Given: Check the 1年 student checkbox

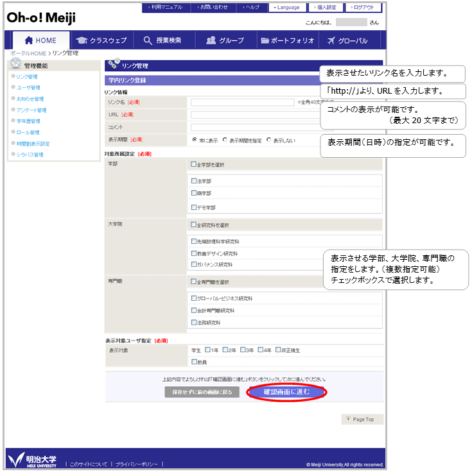Looking at the screenshot, I should [207, 350].
